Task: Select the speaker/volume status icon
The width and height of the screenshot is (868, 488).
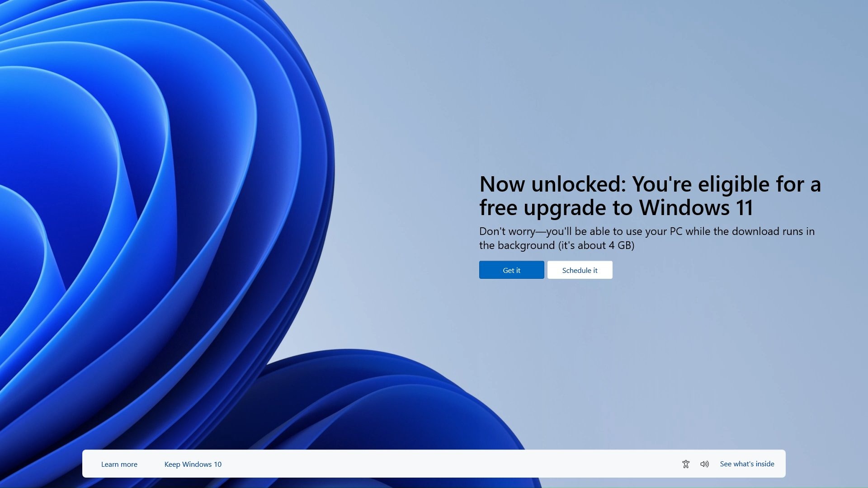Action: (x=704, y=464)
